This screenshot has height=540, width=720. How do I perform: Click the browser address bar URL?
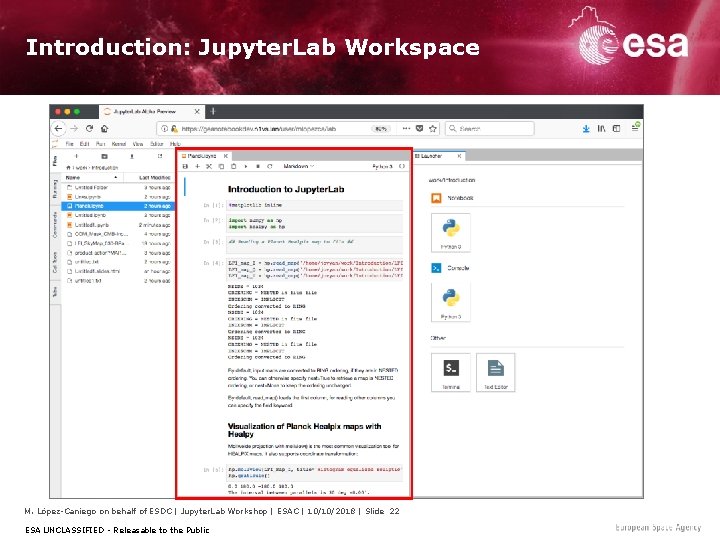pos(259,129)
